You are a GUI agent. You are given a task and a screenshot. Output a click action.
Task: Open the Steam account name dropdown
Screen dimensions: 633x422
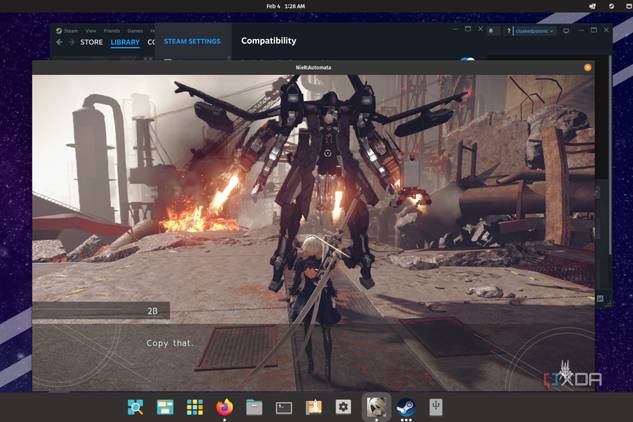[534, 31]
